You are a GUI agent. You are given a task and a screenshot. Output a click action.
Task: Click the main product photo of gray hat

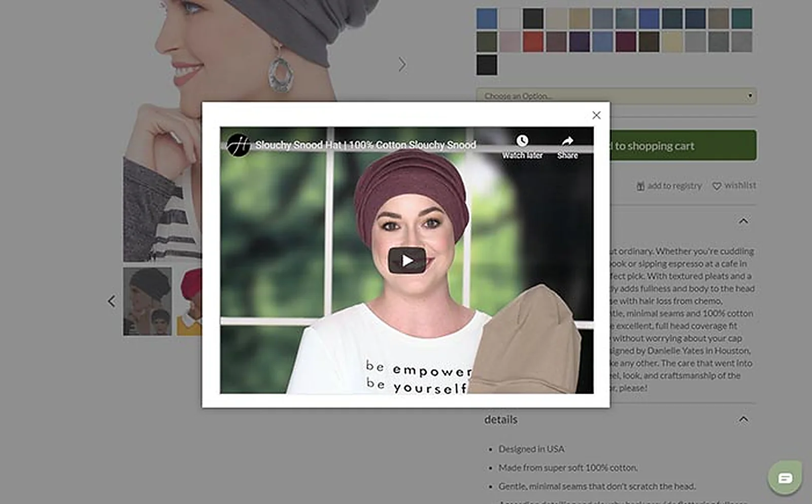tap(254, 51)
